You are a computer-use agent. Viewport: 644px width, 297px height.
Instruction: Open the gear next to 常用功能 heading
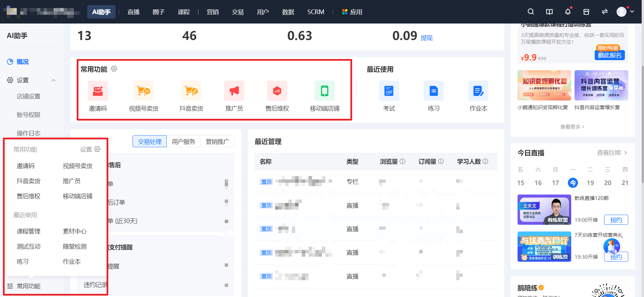(x=114, y=69)
